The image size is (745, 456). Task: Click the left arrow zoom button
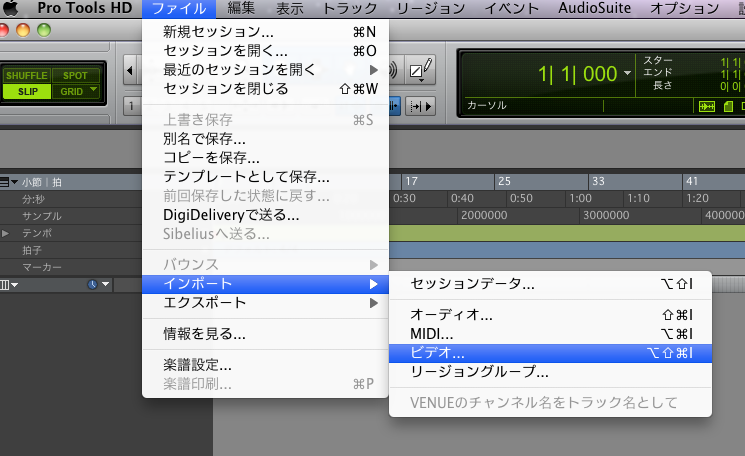point(130,70)
